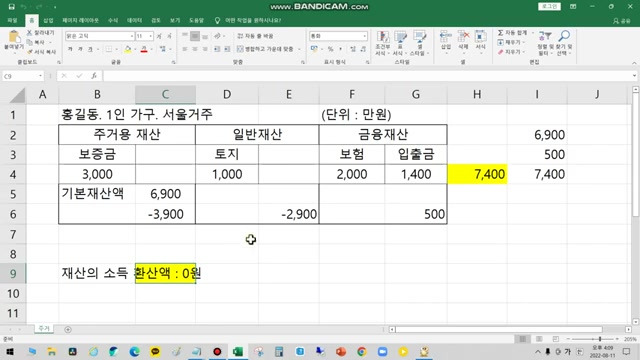Open the Name Box dropdown arrow
This screenshot has height=360, width=640.
coord(40,76)
